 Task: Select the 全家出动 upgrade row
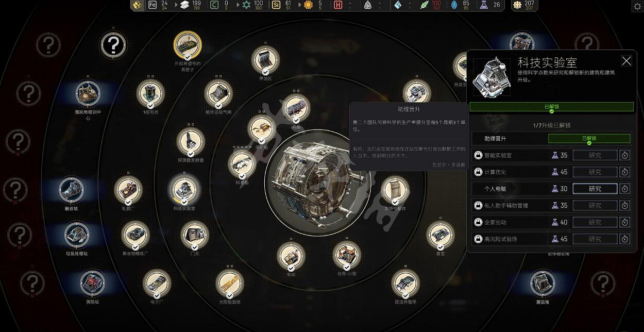(x=520, y=222)
